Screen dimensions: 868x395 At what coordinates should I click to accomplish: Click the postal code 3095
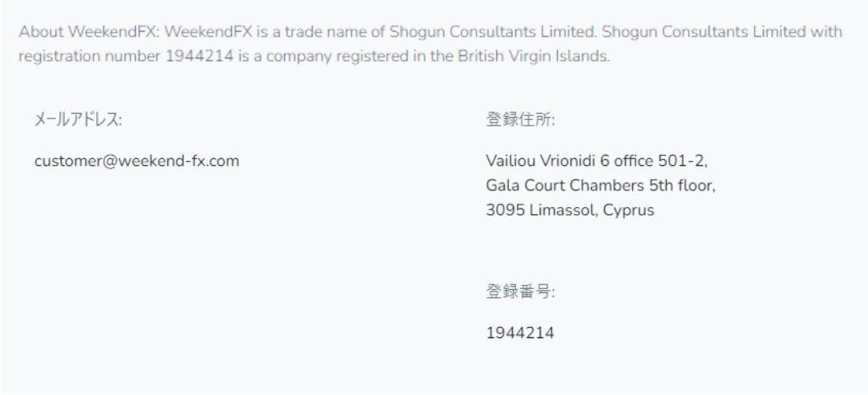point(502,211)
